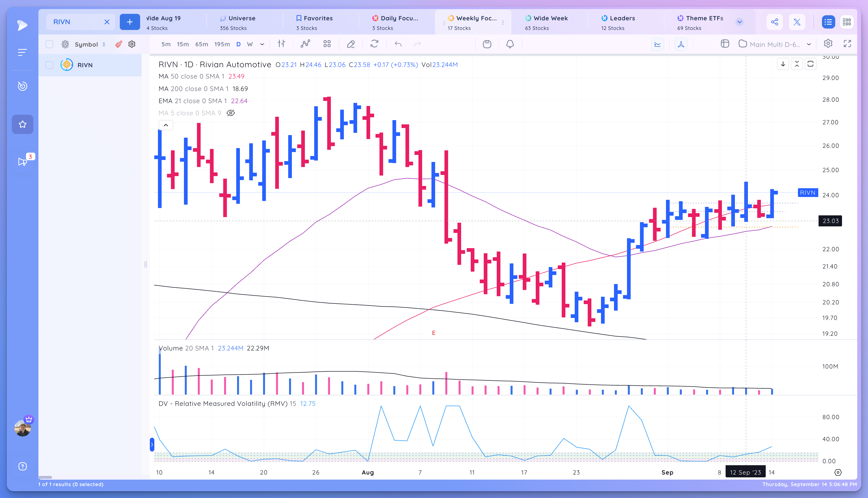Open the bar chart style selector
Screen dimensions: 868x498
tap(281, 44)
